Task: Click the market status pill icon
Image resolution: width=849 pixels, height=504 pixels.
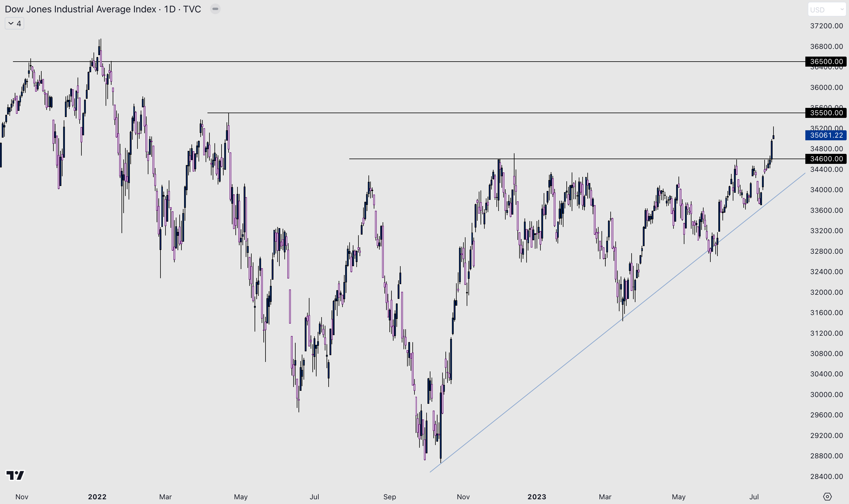Action: 215,9
